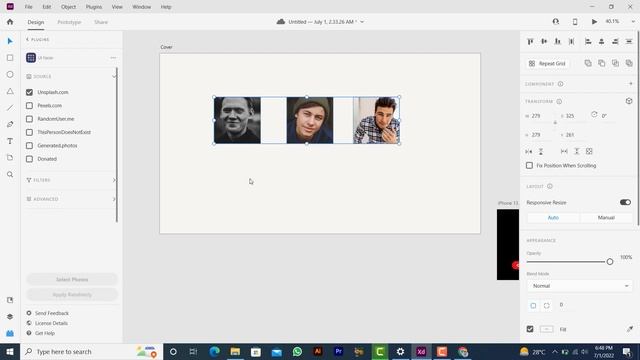Click the Align Right icon
Viewport: 640px width, 360px height.
(615, 41)
